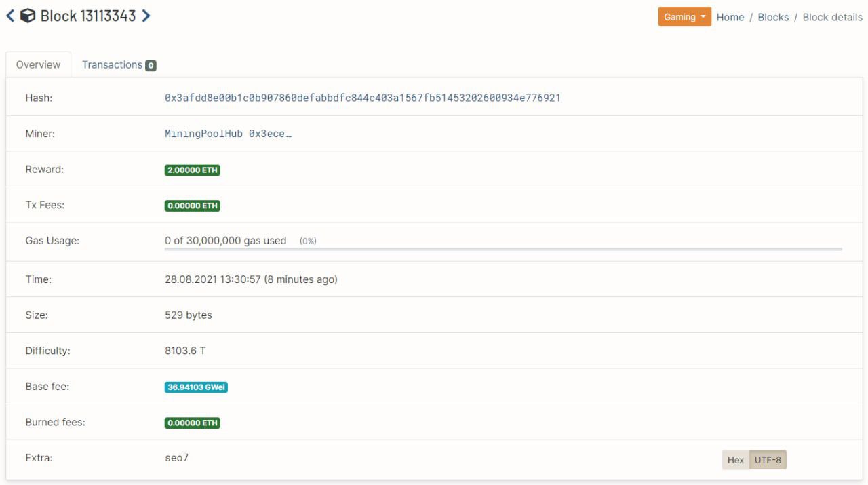This screenshot has width=868, height=485.
Task: Click the block hash link
Action: coord(362,98)
